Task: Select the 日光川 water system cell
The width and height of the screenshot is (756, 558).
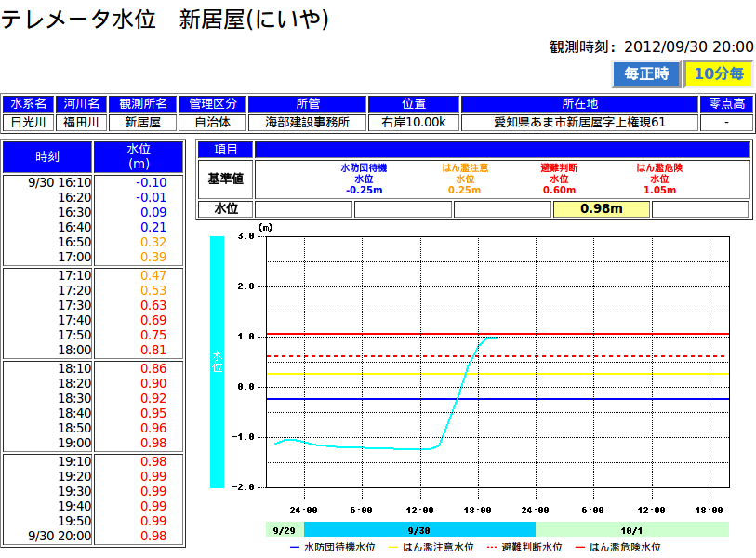Action: point(28,122)
